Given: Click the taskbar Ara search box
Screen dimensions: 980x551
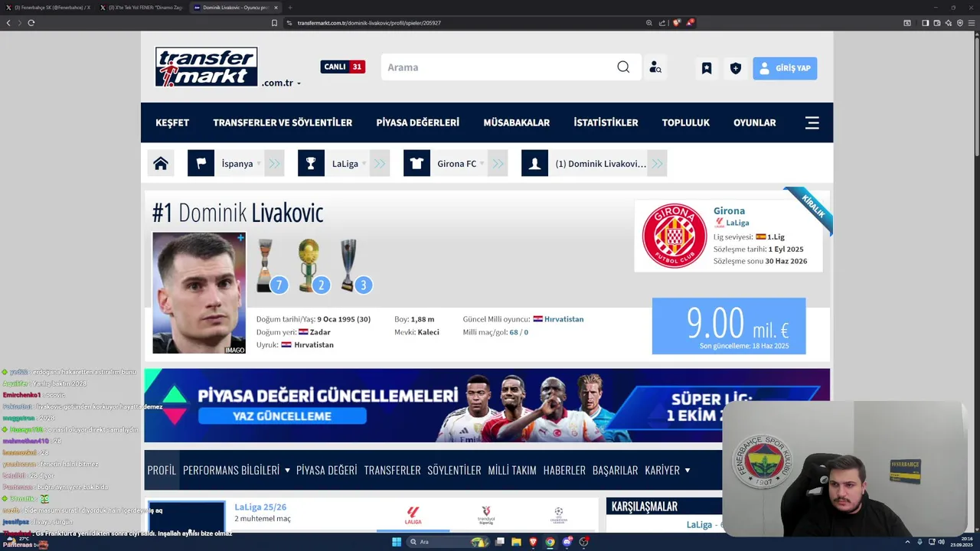Looking at the screenshot, I should 448,542.
